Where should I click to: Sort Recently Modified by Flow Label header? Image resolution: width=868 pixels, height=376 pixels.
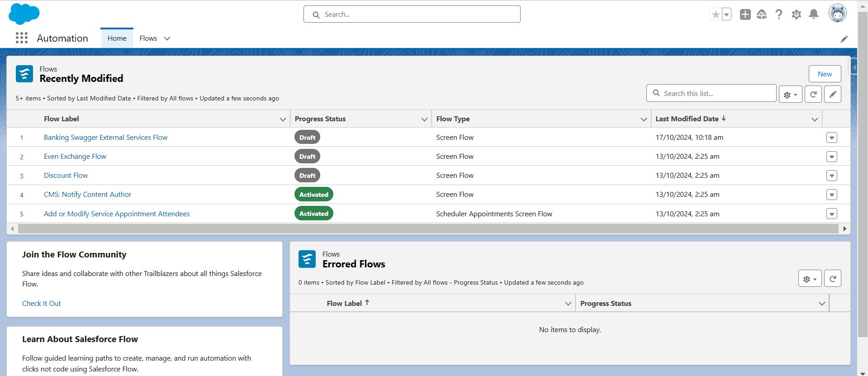61,119
